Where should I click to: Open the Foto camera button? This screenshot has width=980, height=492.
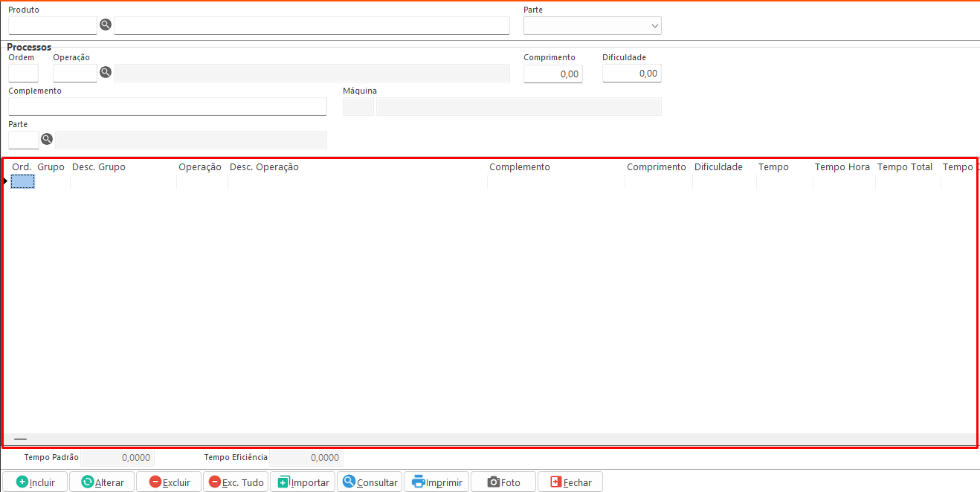(503, 482)
